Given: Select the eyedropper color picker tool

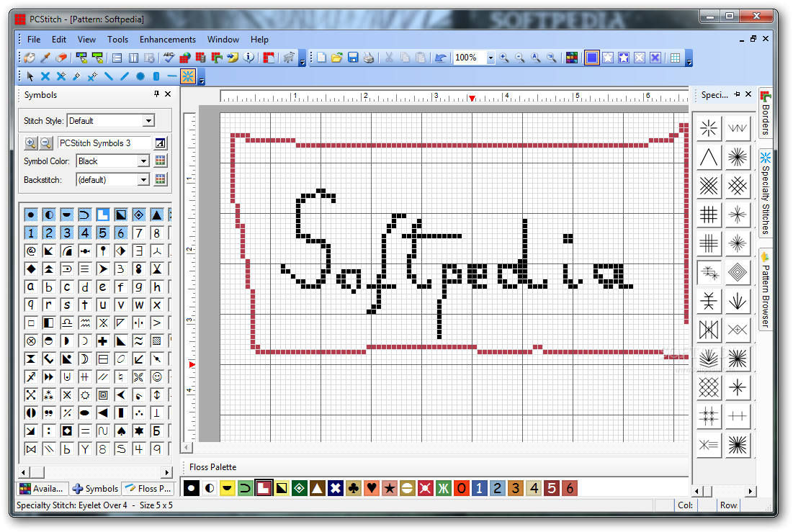Looking at the screenshot, I should point(45,58).
